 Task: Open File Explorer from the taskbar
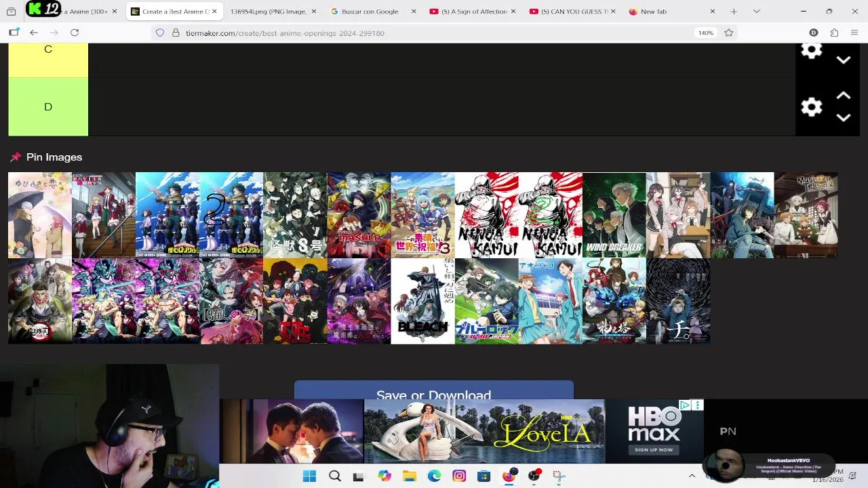pyautogui.click(x=410, y=476)
